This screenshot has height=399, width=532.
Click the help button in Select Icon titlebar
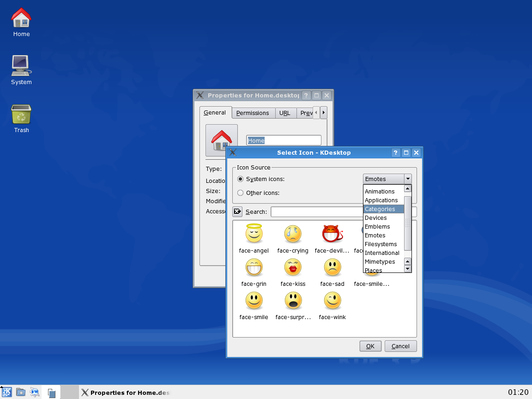point(396,153)
